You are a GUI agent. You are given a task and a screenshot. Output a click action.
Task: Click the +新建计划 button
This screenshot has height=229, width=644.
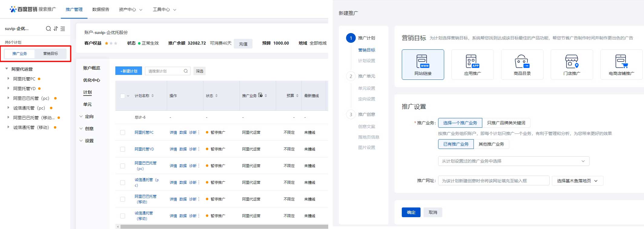pos(129,71)
